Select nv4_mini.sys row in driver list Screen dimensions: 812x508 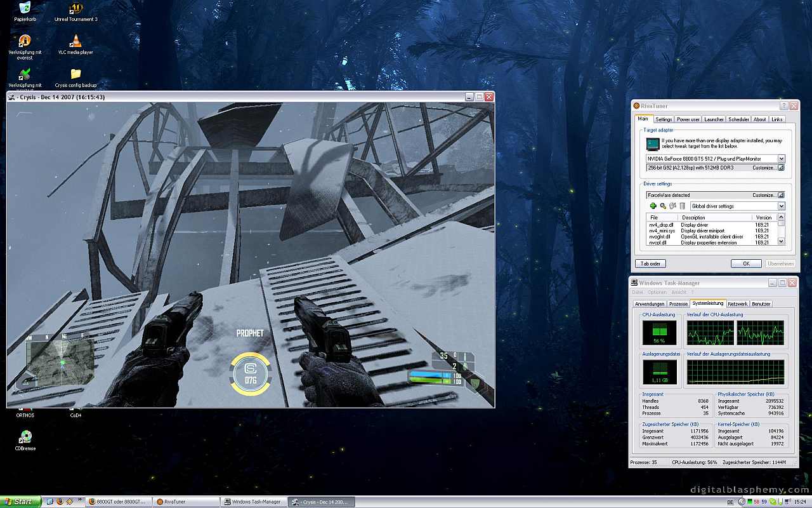[x=712, y=231]
